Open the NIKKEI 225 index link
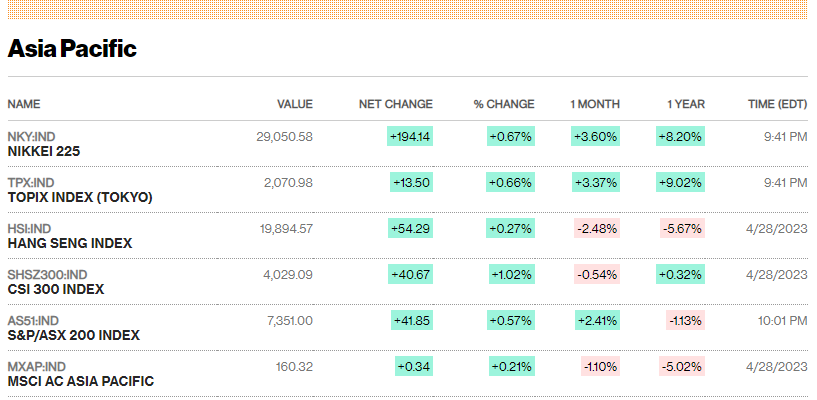817x400 pixels. [x=44, y=152]
